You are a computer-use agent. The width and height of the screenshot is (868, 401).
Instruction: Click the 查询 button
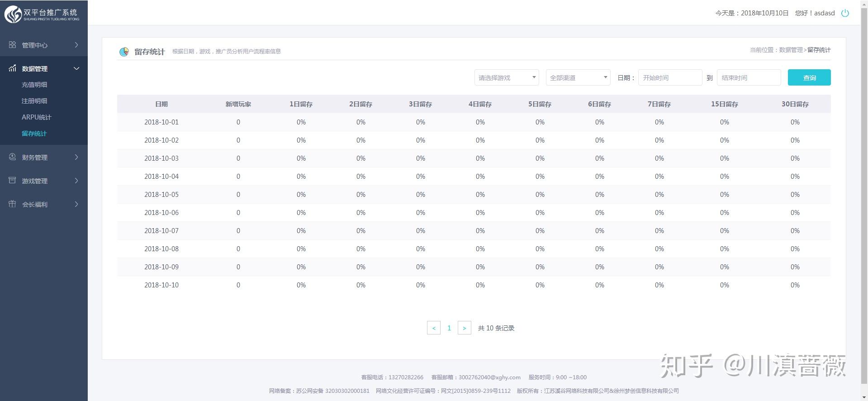click(809, 77)
